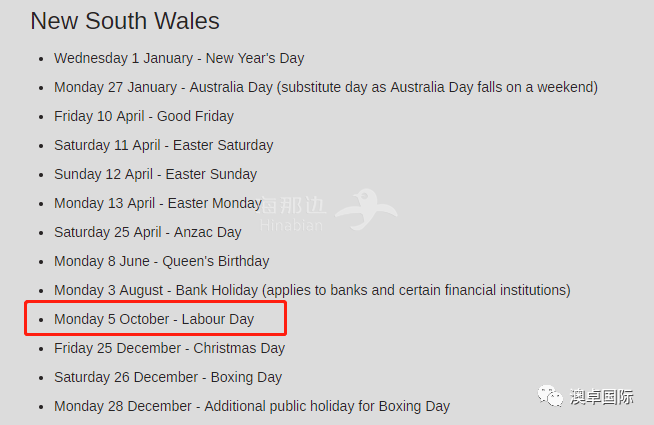Click the 海那边 Hinabian watermark text
Image resolution: width=654 pixels, height=425 pixels.
292,214
